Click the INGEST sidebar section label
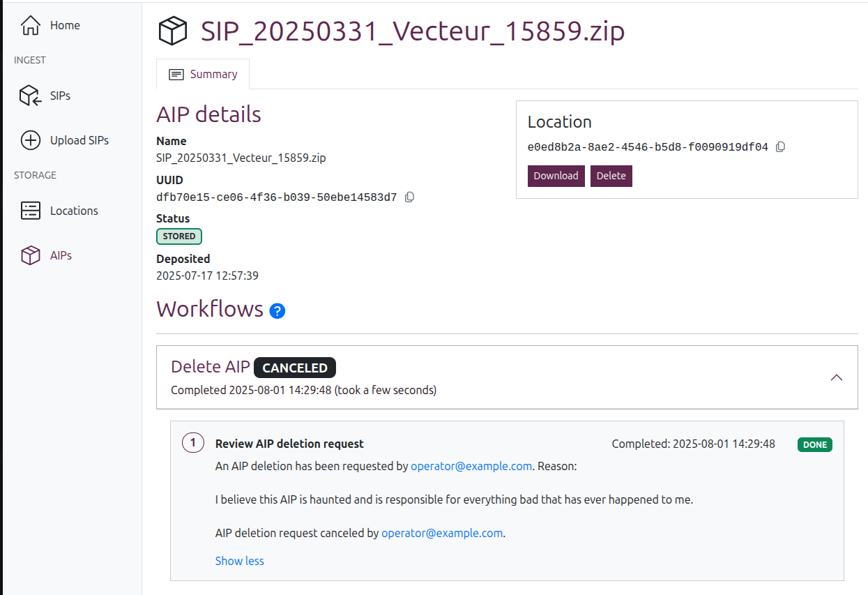868x595 pixels. [30, 60]
